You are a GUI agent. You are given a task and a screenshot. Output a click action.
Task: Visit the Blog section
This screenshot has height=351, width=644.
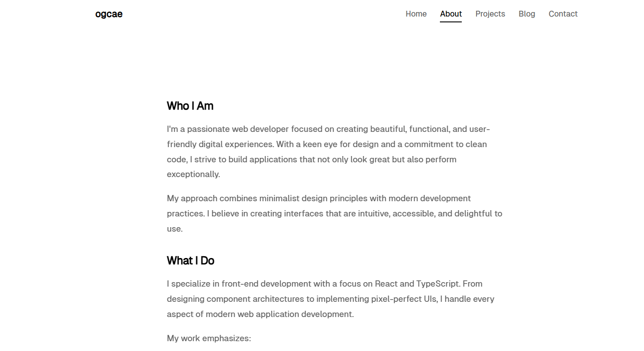(x=527, y=14)
